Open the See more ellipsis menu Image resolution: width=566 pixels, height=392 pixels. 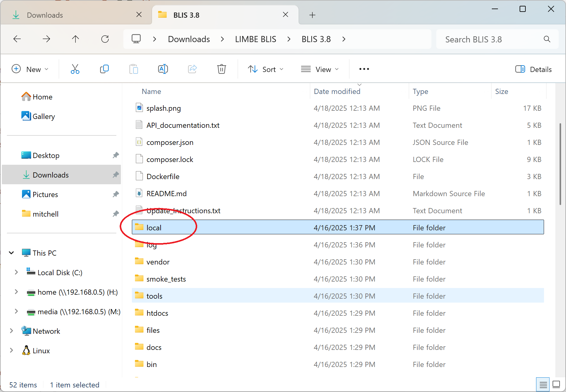pyautogui.click(x=364, y=69)
